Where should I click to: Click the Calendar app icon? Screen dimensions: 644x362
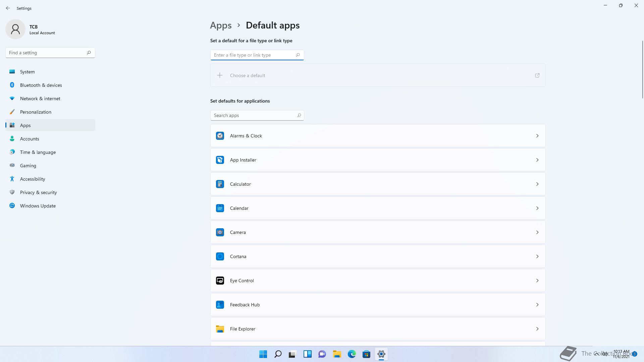click(x=220, y=208)
